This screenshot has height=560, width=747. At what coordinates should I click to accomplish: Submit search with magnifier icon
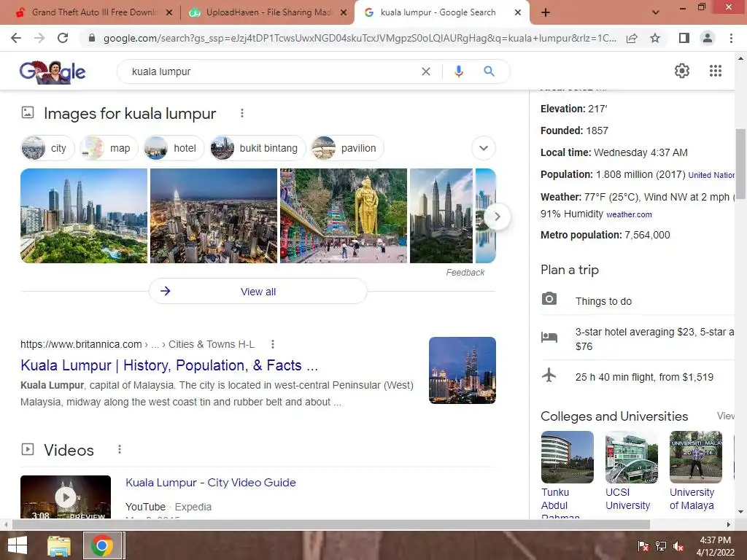tap(489, 71)
